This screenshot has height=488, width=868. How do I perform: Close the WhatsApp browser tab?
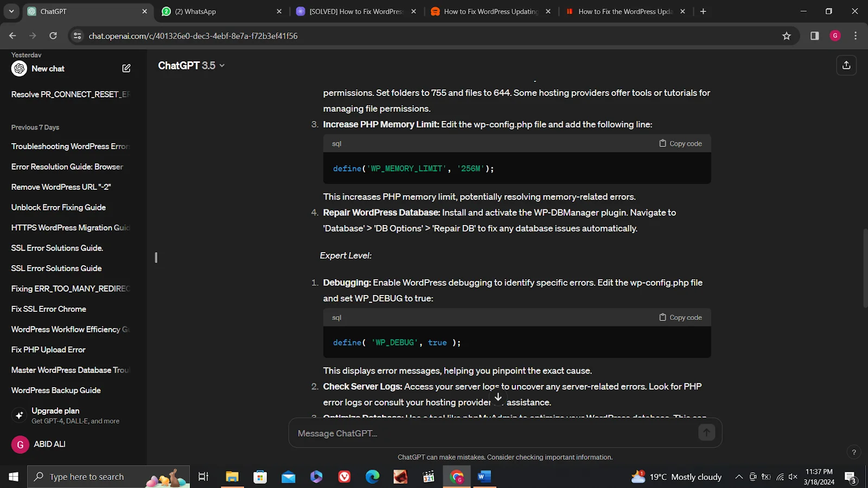[279, 11]
